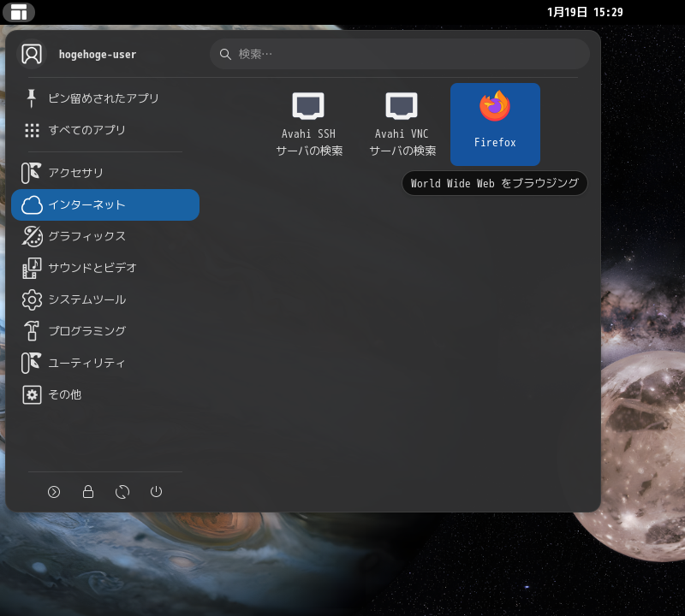This screenshot has height=616, width=685.
Task: Click the log out arrow icon
Action: (x=54, y=492)
